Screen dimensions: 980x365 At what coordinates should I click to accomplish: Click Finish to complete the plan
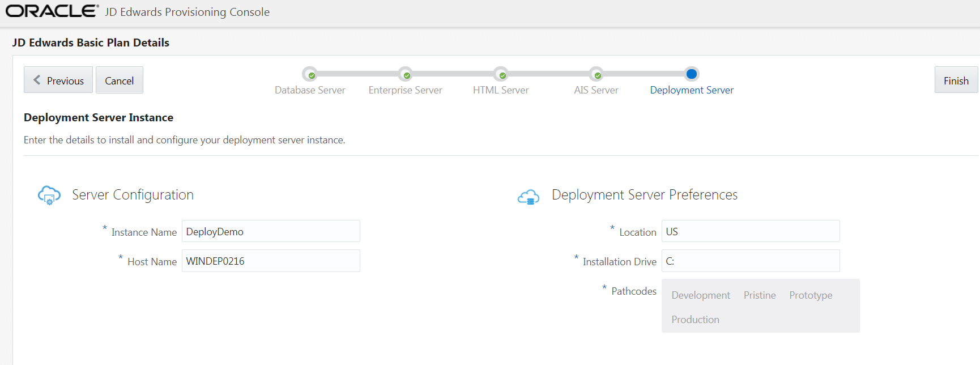pos(956,80)
